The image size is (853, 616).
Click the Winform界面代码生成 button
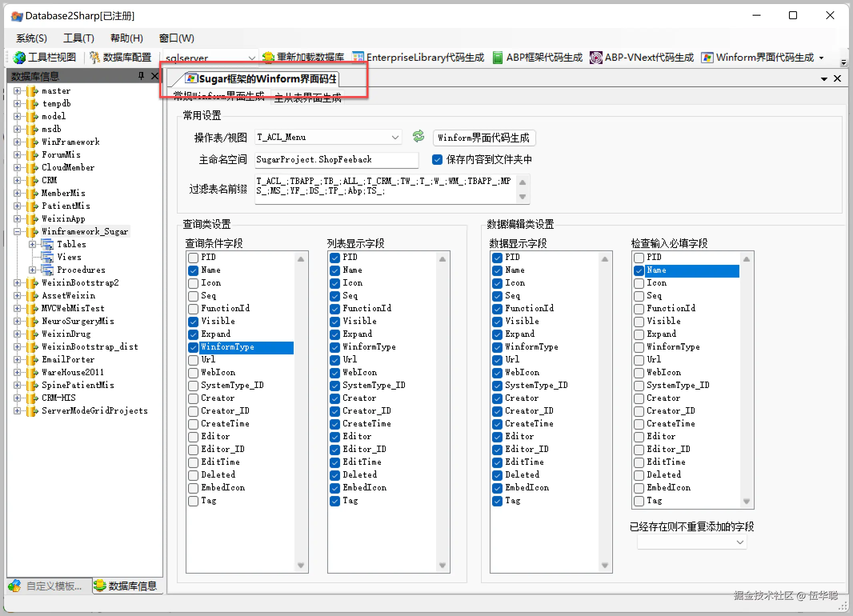[x=483, y=138]
